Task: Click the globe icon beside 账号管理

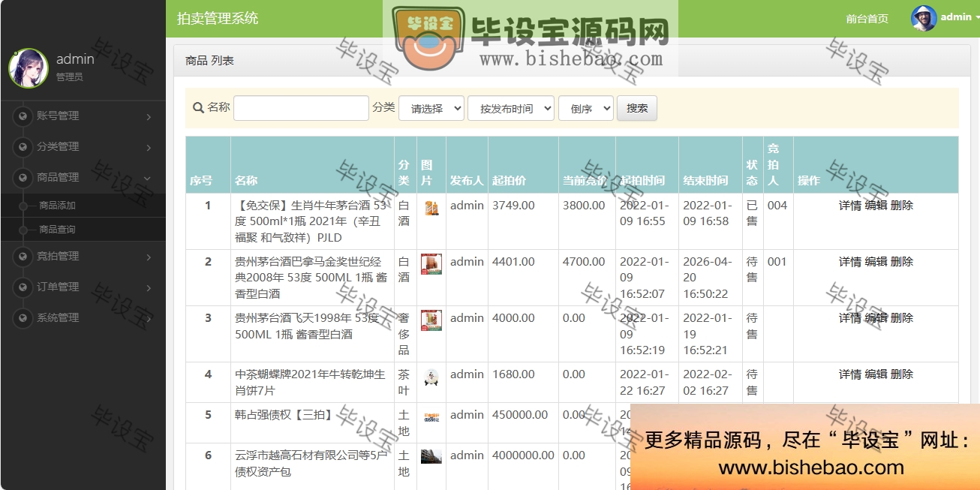Action: [x=23, y=116]
